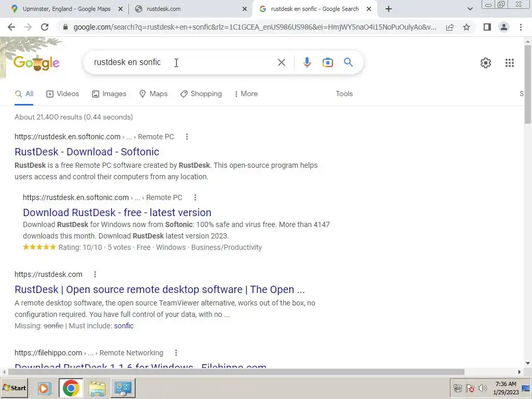Open the control panel taskbar app
Image resolution: width=532 pixels, height=399 pixels.
click(x=123, y=388)
